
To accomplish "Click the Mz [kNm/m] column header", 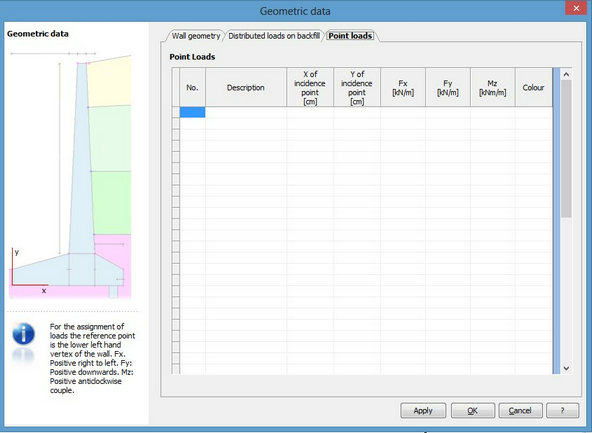I will [492, 88].
